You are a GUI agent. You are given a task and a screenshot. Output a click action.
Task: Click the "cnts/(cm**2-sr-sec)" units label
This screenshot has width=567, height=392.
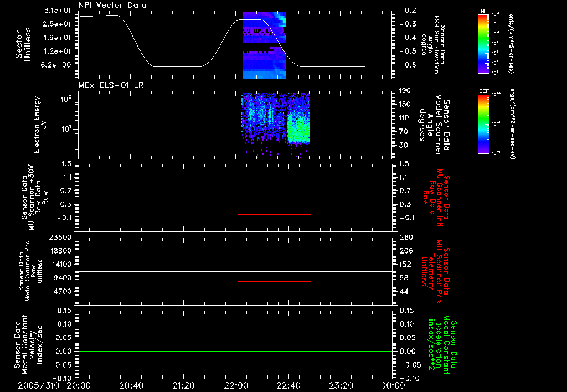[511, 43]
